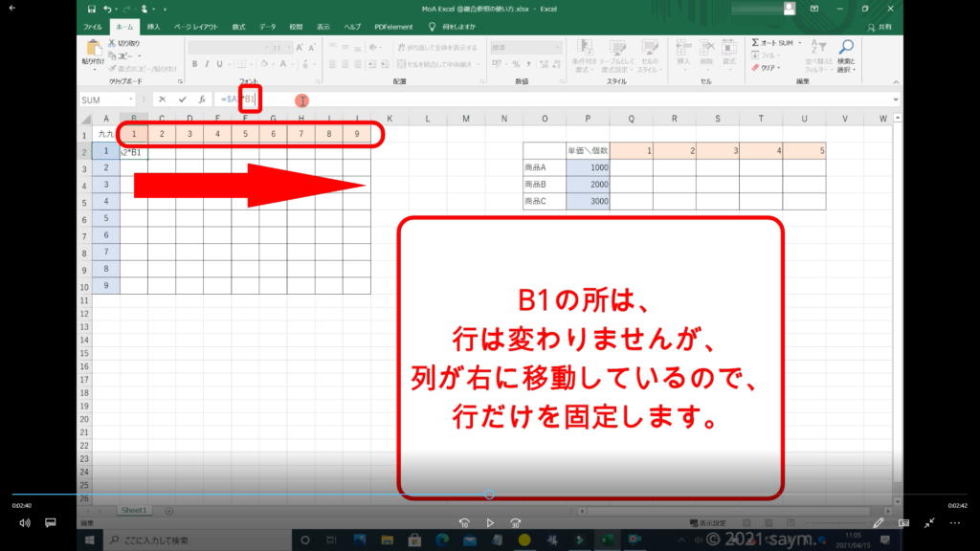Expand the Name Box dropdown showing SUM
Screen dimensions: 980x551
coord(130,99)
